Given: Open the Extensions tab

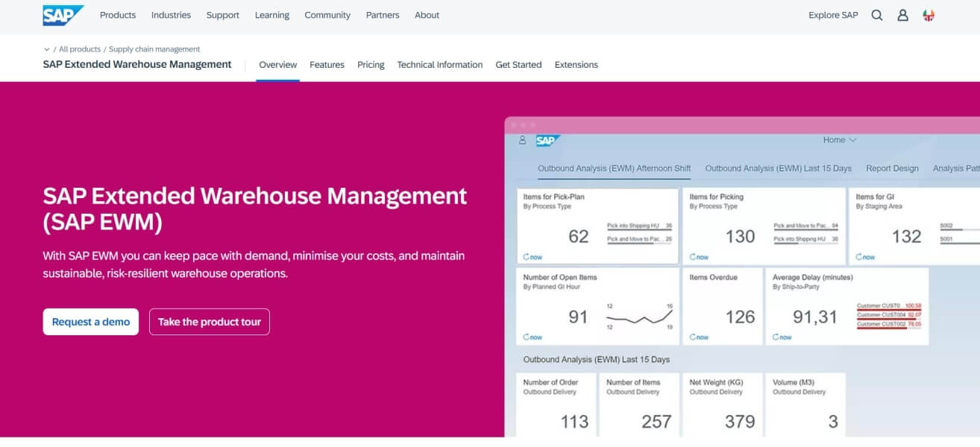Looking at the screenshot, I should click(577, 65).
